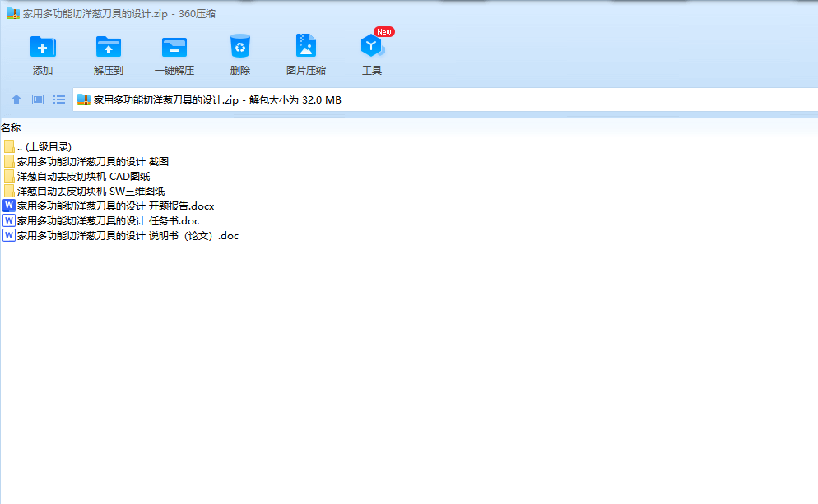Open the 工具 (Tools) icon with New badge

pos(372,46)
